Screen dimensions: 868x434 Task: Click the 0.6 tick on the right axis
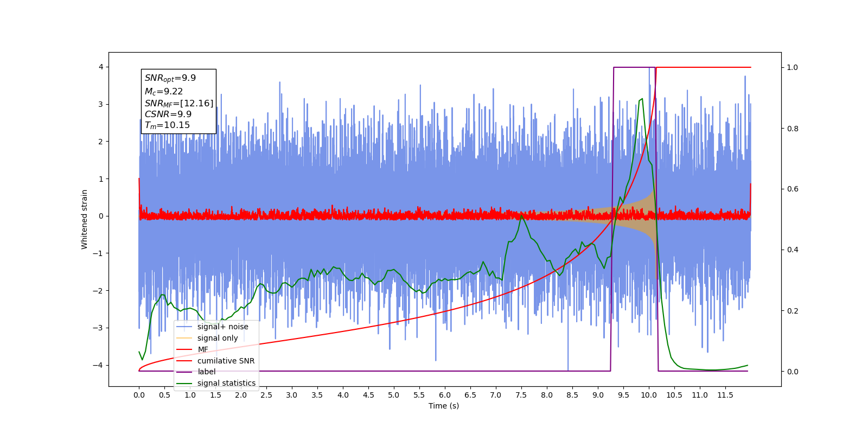[x=793, y=189]
